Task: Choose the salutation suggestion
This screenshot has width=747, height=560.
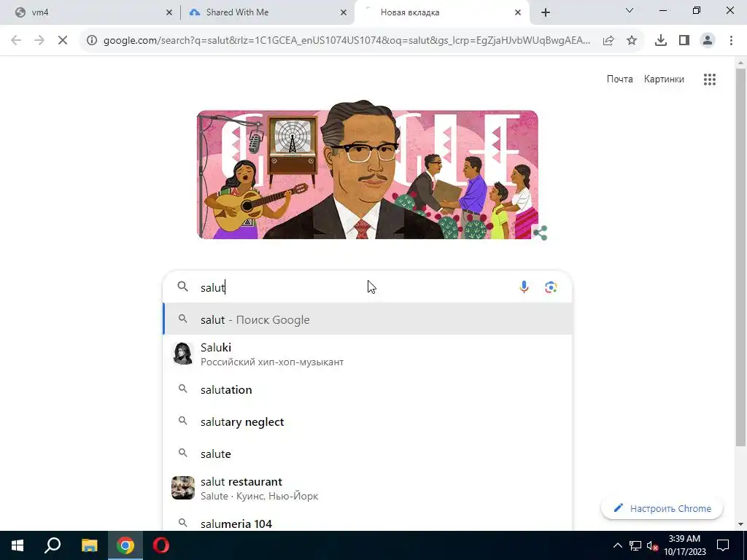Action: point(368,389)
